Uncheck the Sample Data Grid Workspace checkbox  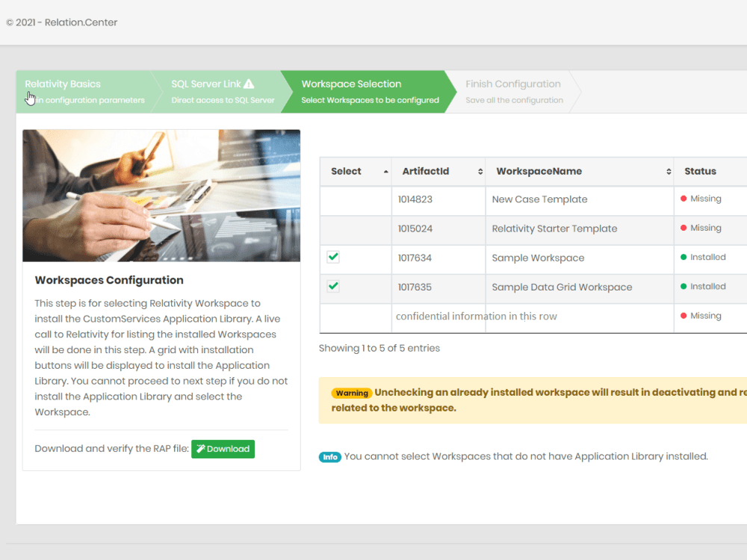point(333,286)
